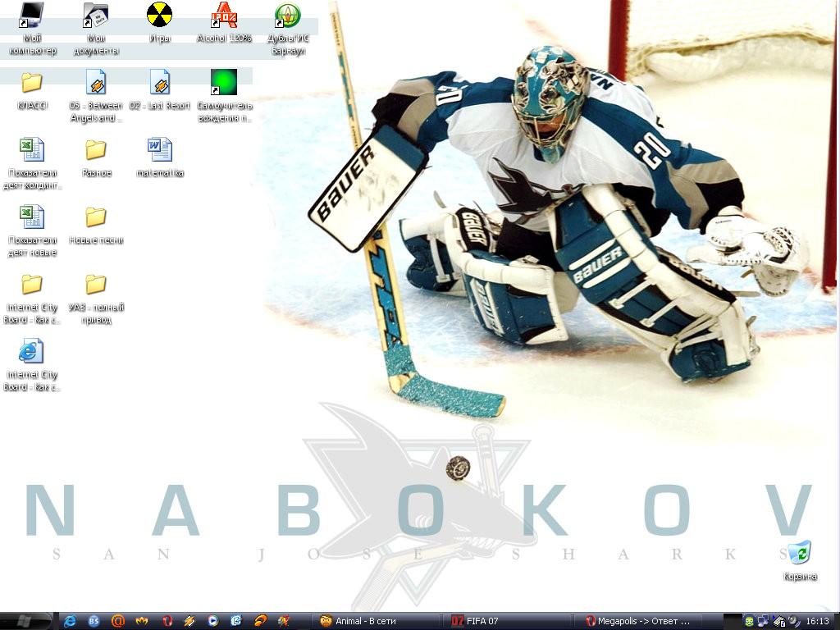Screen dimensions: 840x630
Task: Launch the yellow bat-shaped quick launch icon
Action: pyautogui.click(x=141, y=622)
